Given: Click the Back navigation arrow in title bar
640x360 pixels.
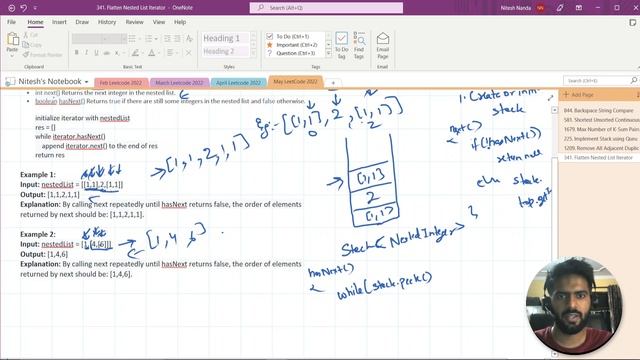Looking at the screenshot, I should 11,8.
